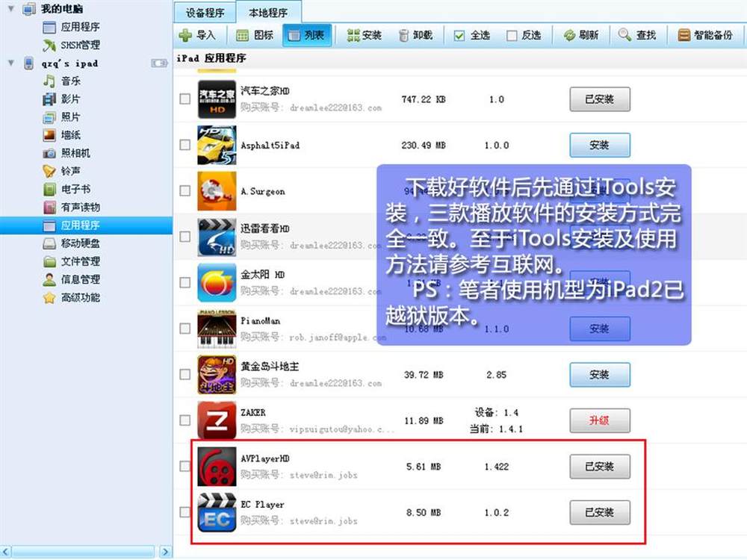Open 照片 photos section
The height and width of the screenshot is (560, 747).
tap(62, 117)
